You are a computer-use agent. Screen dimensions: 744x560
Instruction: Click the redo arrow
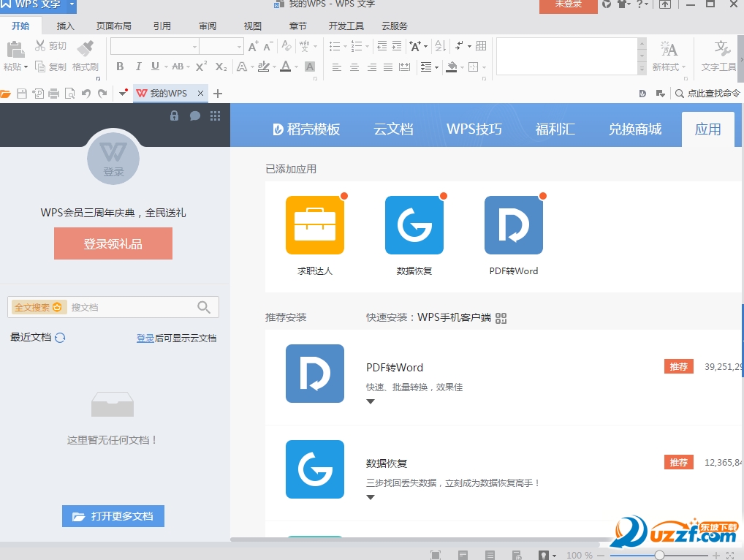pos(102,94)
